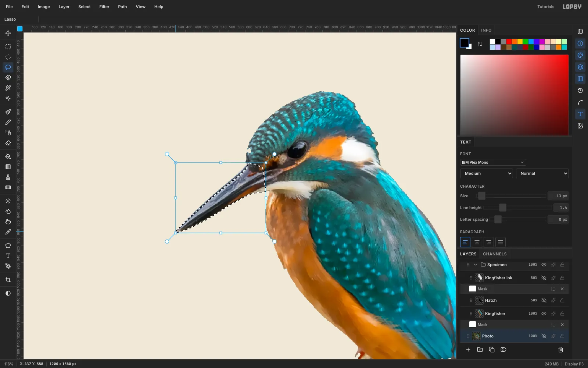The image size is (588, 368).
Task: Switch to the Info tab
Action: point(486,30)
